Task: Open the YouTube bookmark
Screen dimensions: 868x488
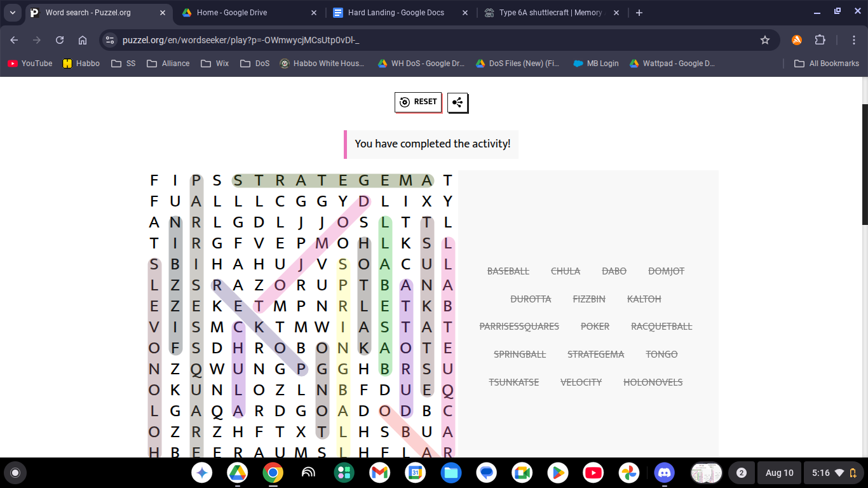Action: pos(30,64)
